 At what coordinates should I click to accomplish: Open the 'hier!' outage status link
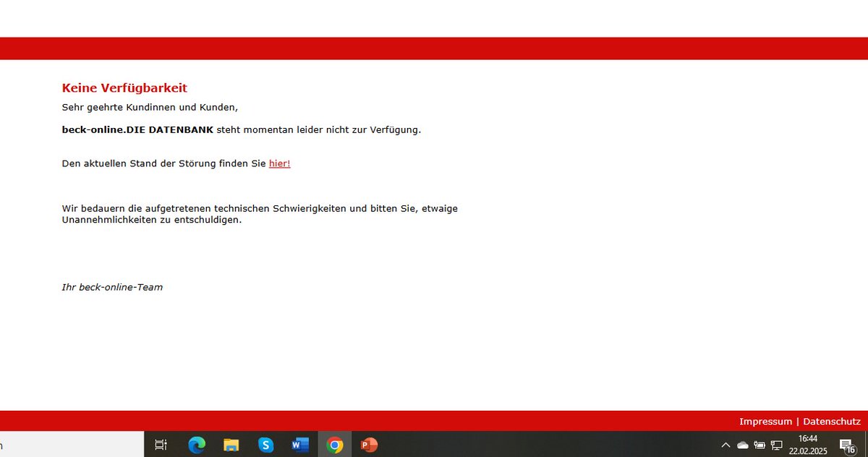[279, 163]
